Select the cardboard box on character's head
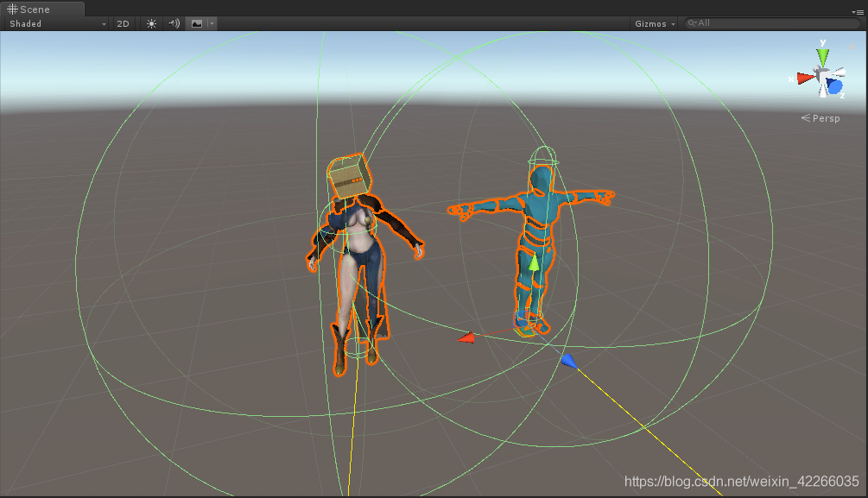868x498 pixels. (349, 177)
